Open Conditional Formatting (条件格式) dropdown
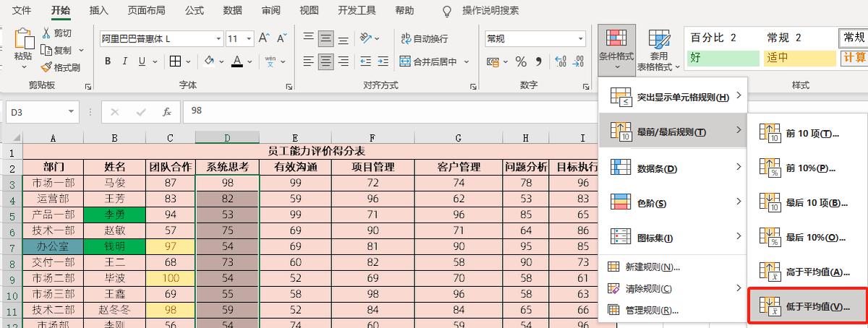This screenshot has height=328, width=868. (x=616, y=51)
